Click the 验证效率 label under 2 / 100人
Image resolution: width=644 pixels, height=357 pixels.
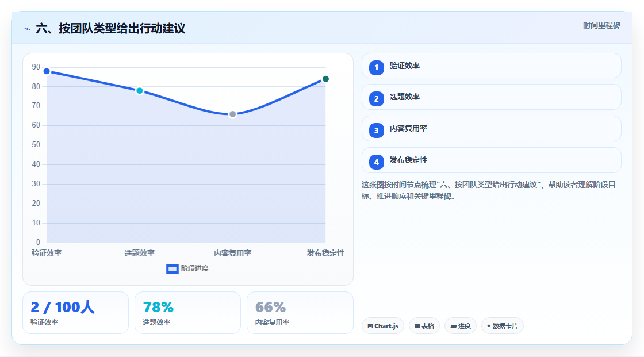click(44, 323)
